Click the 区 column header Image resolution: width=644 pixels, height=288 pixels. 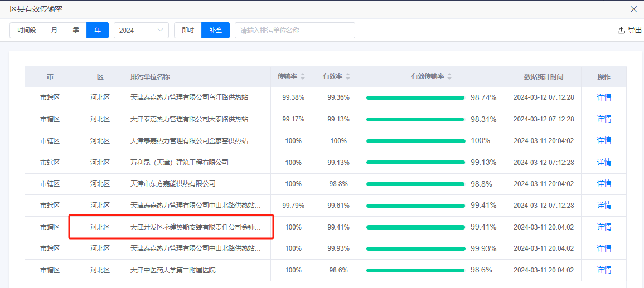click(x=100, y=77)
